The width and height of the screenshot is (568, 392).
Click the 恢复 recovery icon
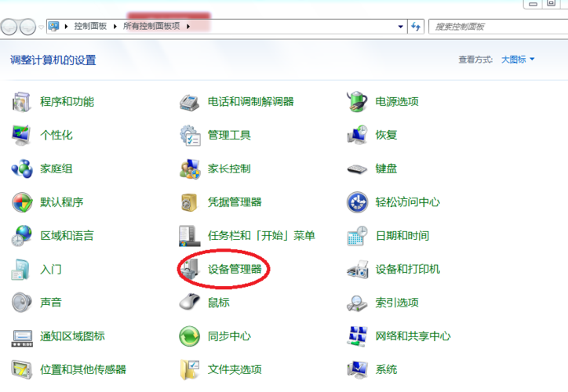pos(357,135)
